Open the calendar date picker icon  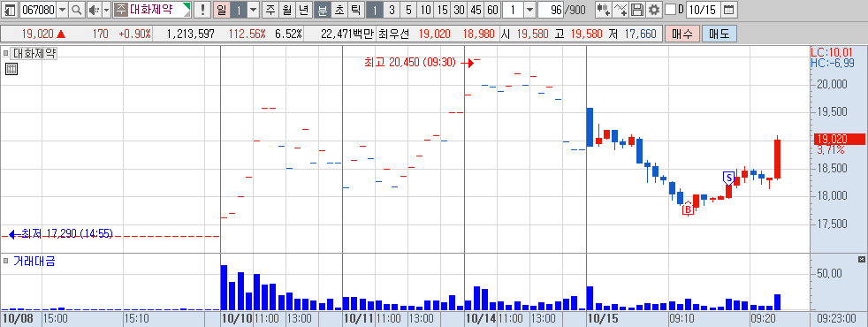[x=729, y=10]
